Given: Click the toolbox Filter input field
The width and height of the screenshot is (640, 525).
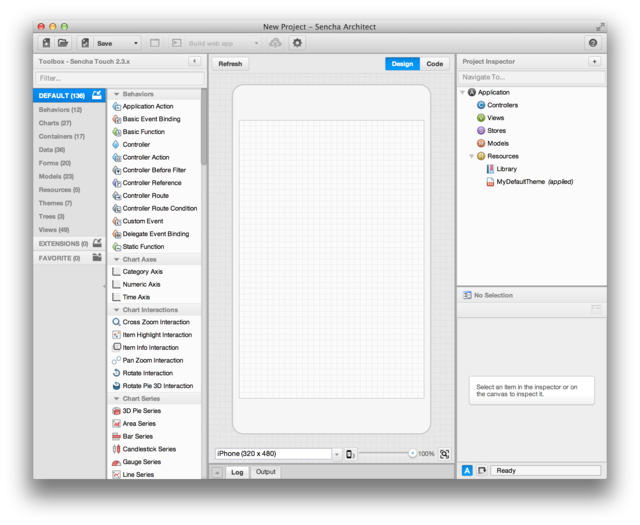Looking at the screenshot, I should 118,78.
